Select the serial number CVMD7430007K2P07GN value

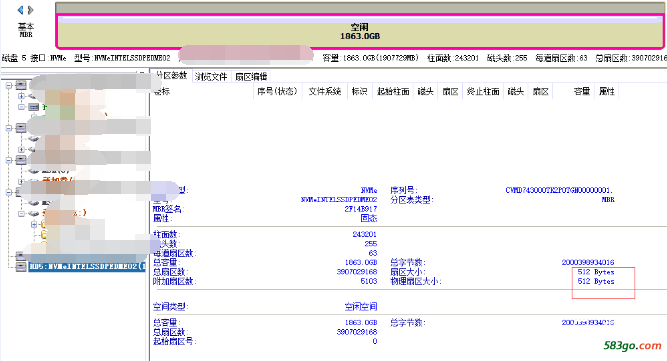559,190
